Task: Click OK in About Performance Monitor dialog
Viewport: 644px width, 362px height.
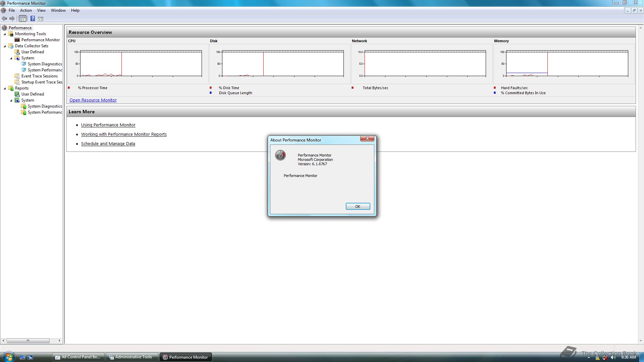Action: click(x=358, y=206)
